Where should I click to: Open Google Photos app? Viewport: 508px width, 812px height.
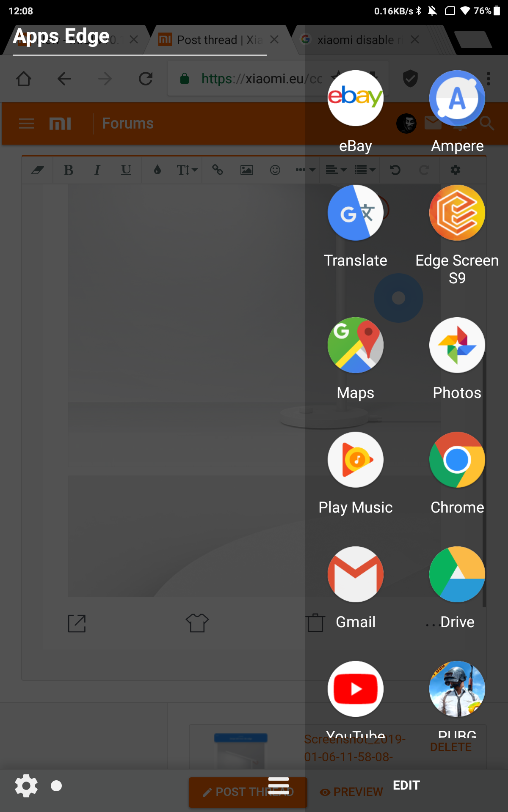point(457,345)
